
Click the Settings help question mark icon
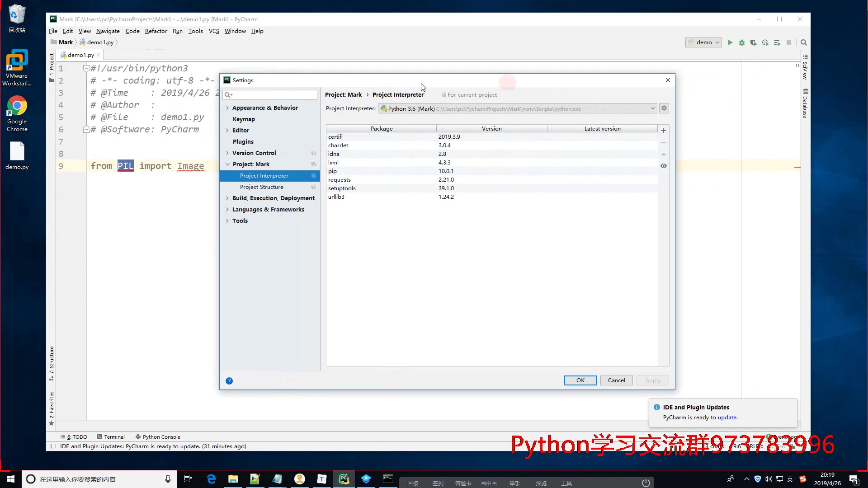pyautogui.click(x=229, y=381)
